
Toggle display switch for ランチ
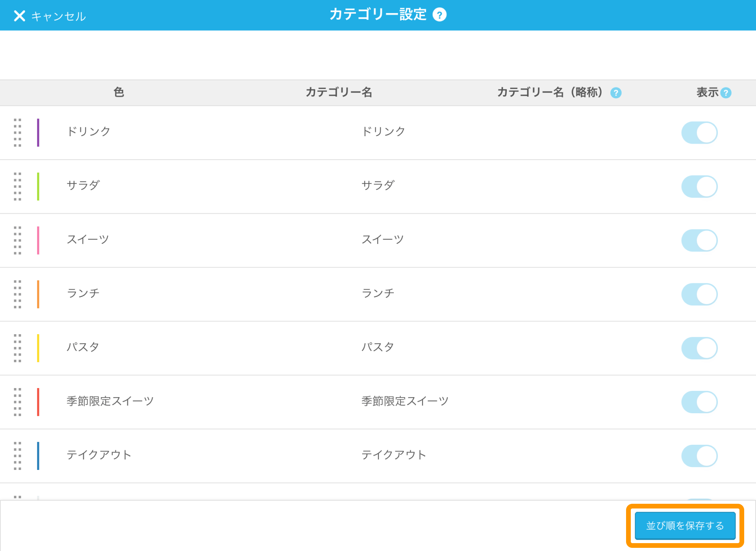699,294
